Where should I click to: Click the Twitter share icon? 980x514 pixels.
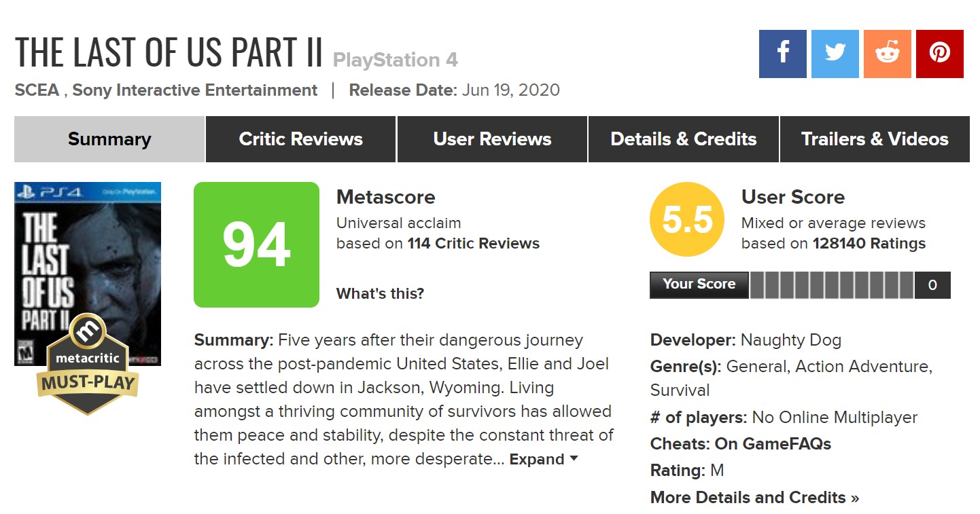[835, 54]
